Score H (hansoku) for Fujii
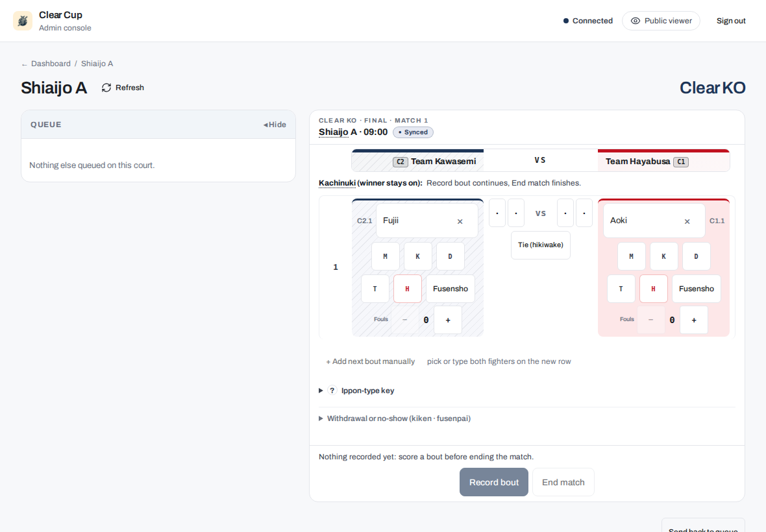Image resolution: width=766 pixels, height=532 pixels. [408, 289]
